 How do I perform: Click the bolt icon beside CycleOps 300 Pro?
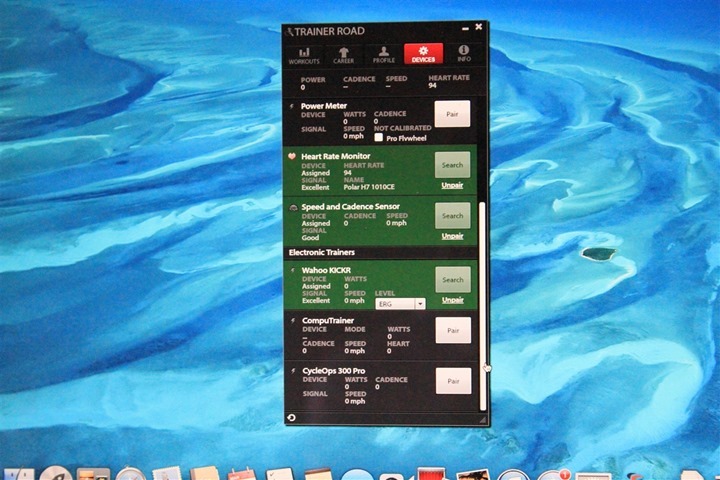tap(293, 371)
